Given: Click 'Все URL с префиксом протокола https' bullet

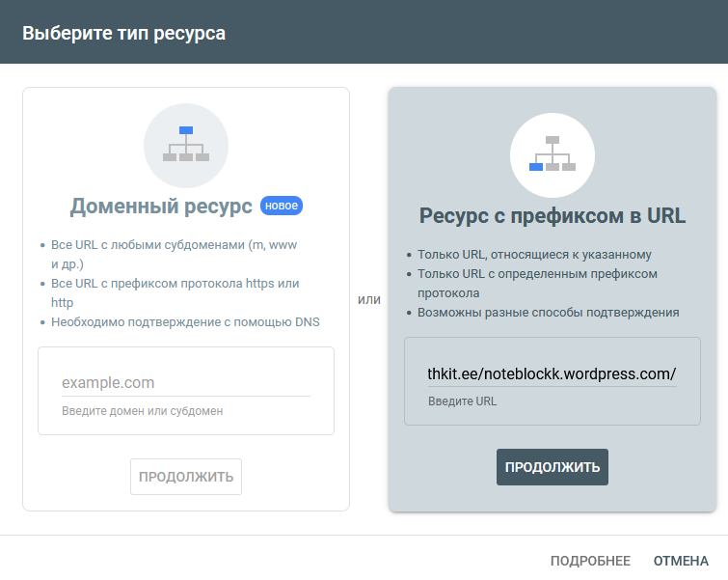Looking at the screenshot, I should [175, 292].
